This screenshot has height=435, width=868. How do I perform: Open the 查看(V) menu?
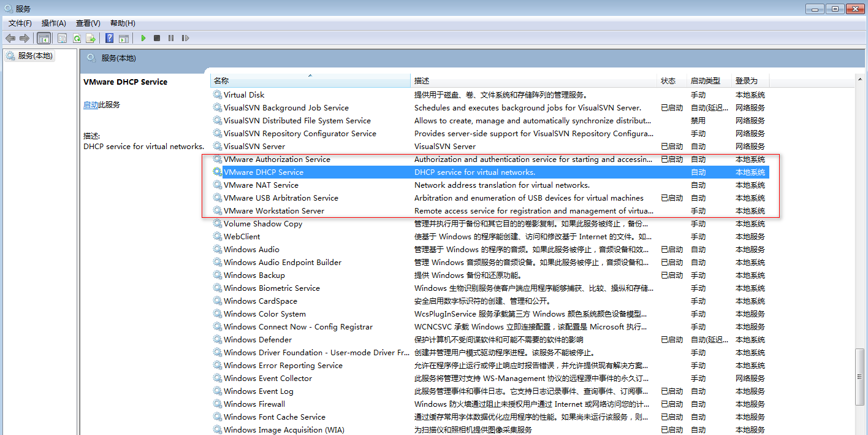tap(88, 23)
